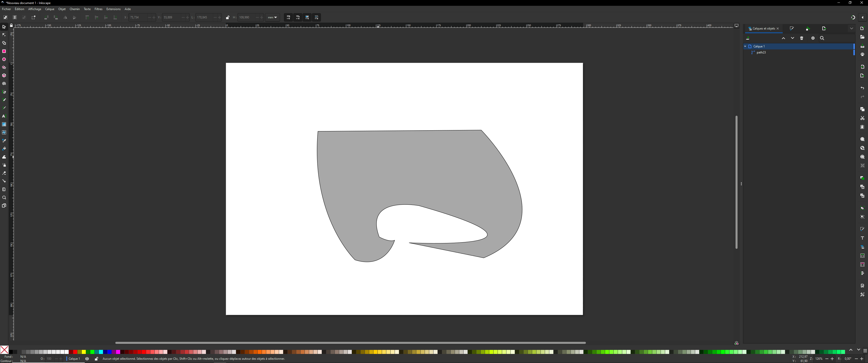The image size is (868, 363).
Task: Select the Eraser tool
Action: 4,173
